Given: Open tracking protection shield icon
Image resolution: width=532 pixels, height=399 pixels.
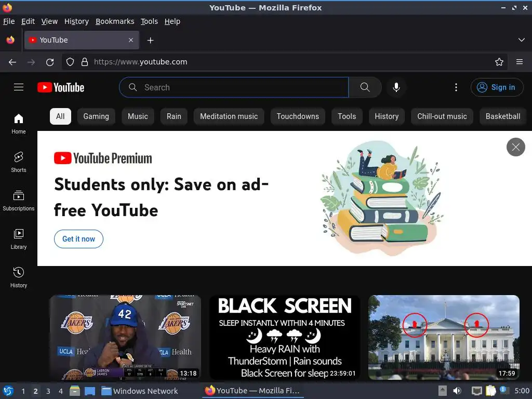Looking at the screenshot, I should [x=70, y=62].
